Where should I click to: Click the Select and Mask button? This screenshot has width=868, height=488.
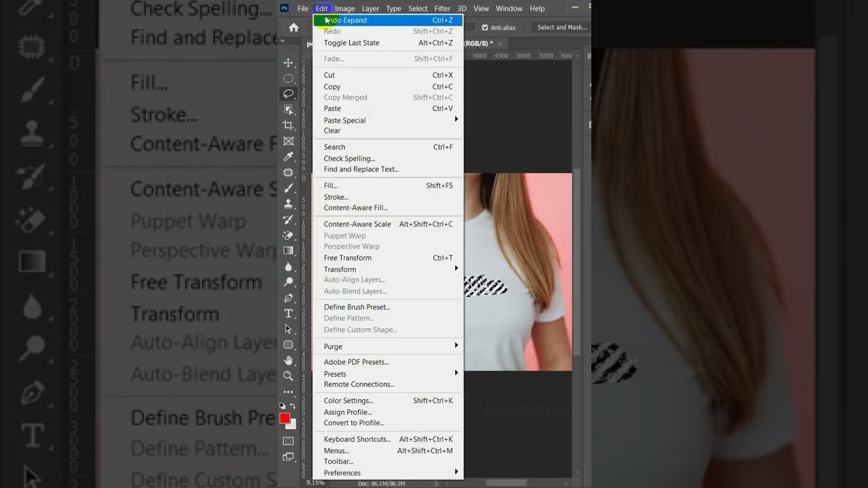click(561, 28)
